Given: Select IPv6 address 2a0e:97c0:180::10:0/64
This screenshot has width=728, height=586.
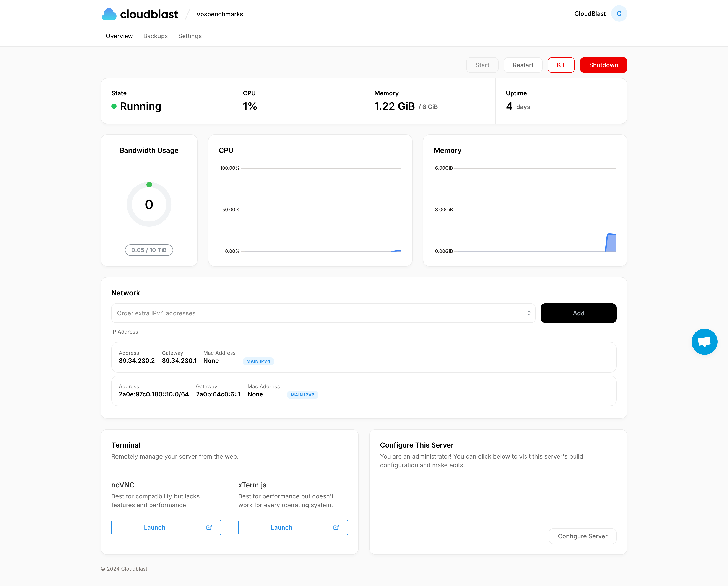Looking at the screenshot, I should pos(154,394).
